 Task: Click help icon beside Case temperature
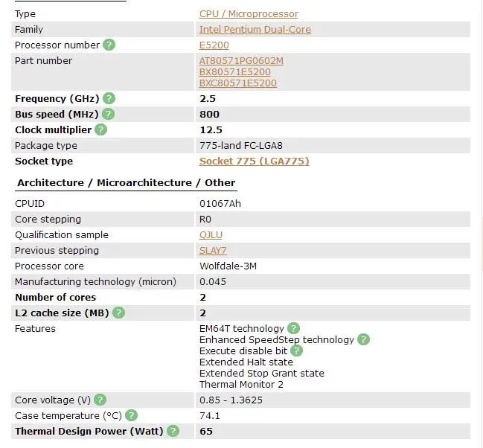point(131,415)
